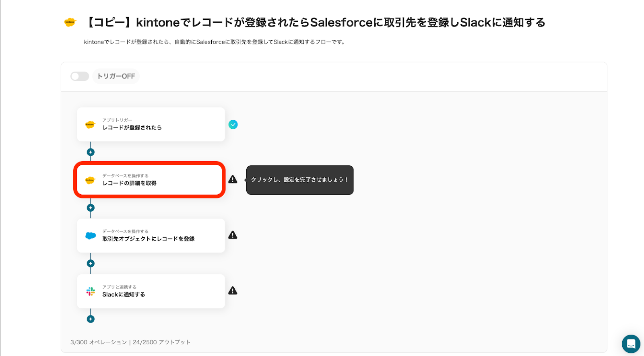Open the レコードが登録されたら trigger step

tap(151, 124)
